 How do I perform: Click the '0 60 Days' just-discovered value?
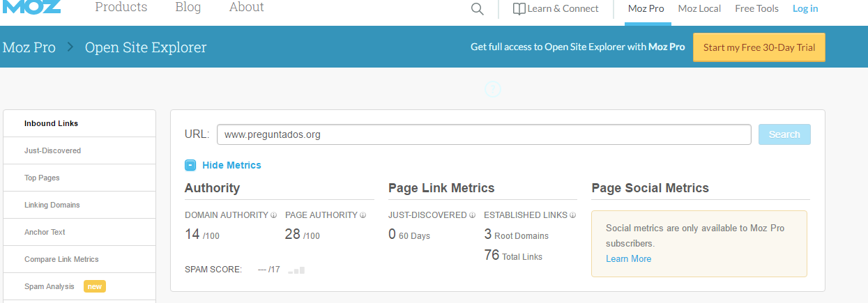pos(409,235)
